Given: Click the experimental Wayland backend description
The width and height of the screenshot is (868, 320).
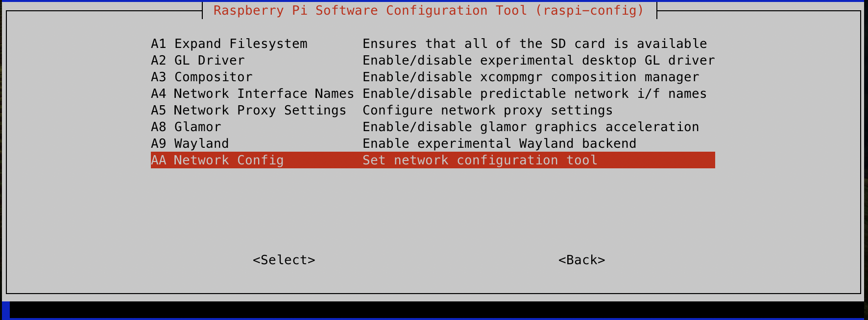Looking at the screenshot, I should pyautogui.click(x=499, y=143).
